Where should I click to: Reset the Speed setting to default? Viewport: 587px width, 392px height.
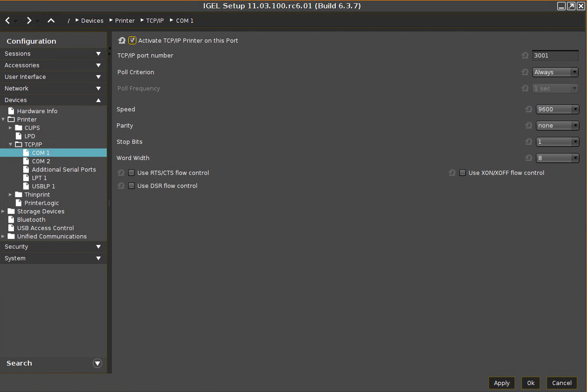tap(528, 109)
